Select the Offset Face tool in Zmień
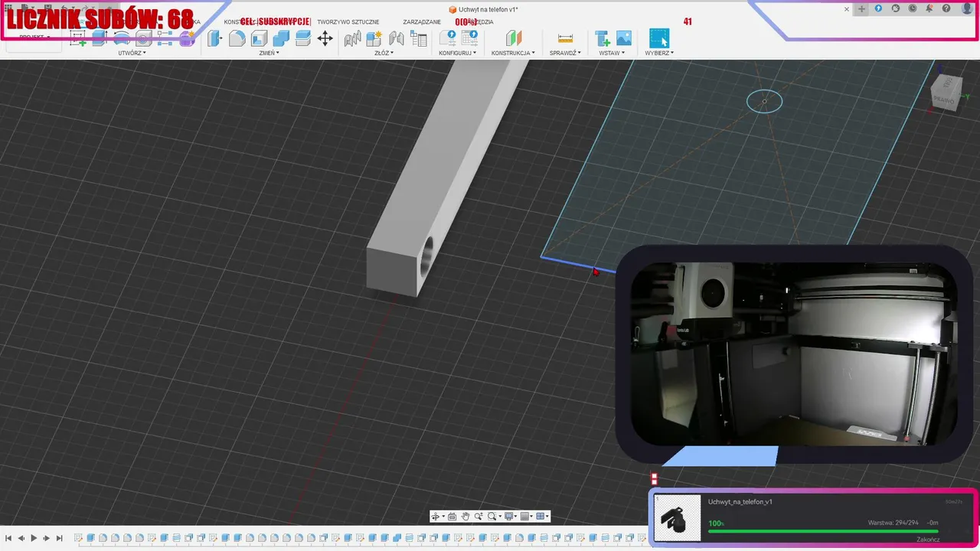980x551 pixels. 303,38
